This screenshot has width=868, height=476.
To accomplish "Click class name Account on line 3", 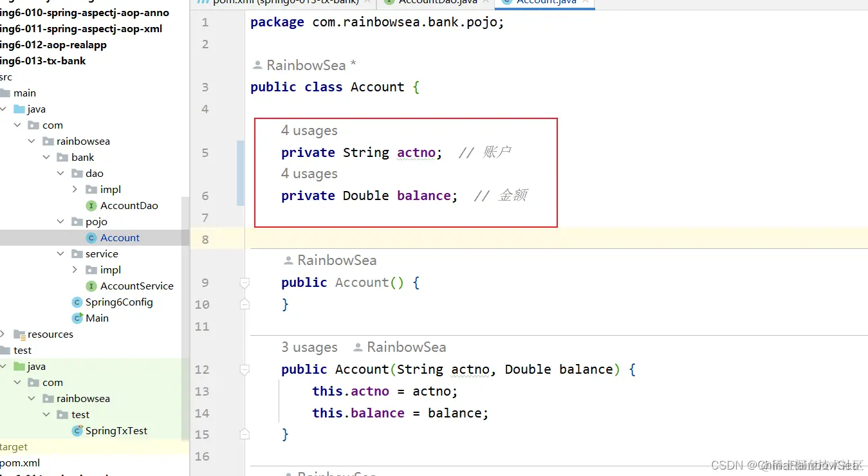I will (x=378, y=87).
